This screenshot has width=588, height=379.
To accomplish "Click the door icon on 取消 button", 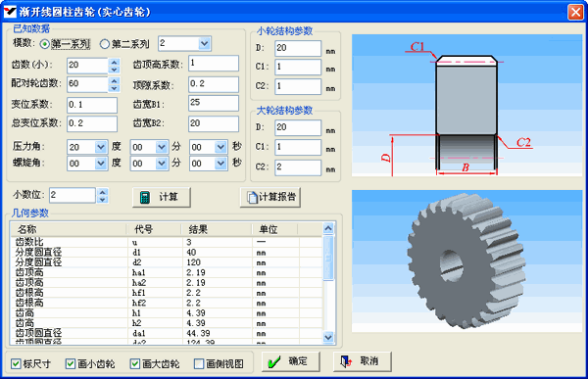I will coord(346,361).
